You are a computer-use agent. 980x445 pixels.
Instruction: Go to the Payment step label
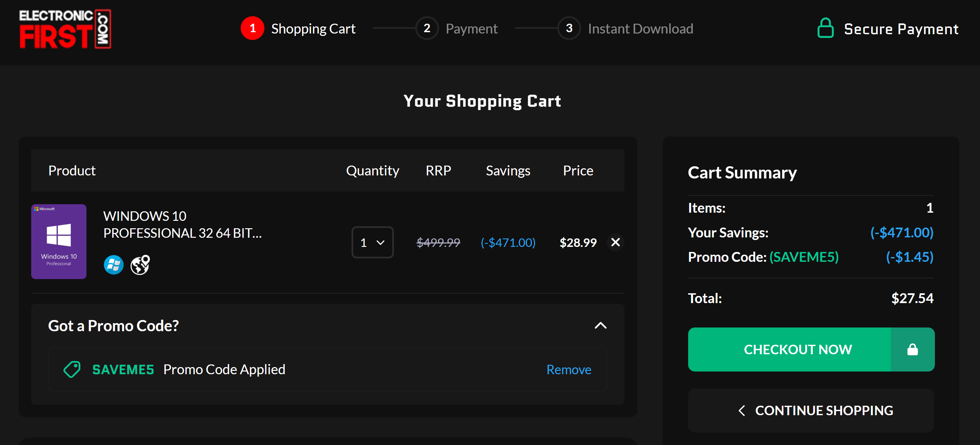point(472,29)
